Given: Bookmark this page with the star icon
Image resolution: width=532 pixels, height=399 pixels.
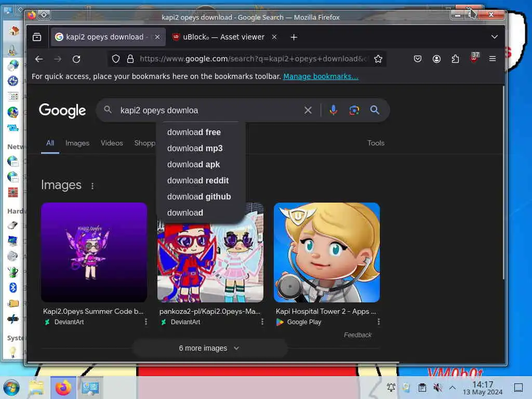Looking at the screenshot, I should tap(378, 59).
